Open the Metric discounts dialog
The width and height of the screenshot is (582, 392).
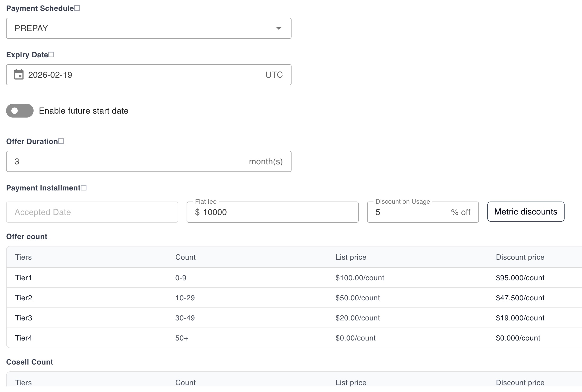tap(525, 212)
